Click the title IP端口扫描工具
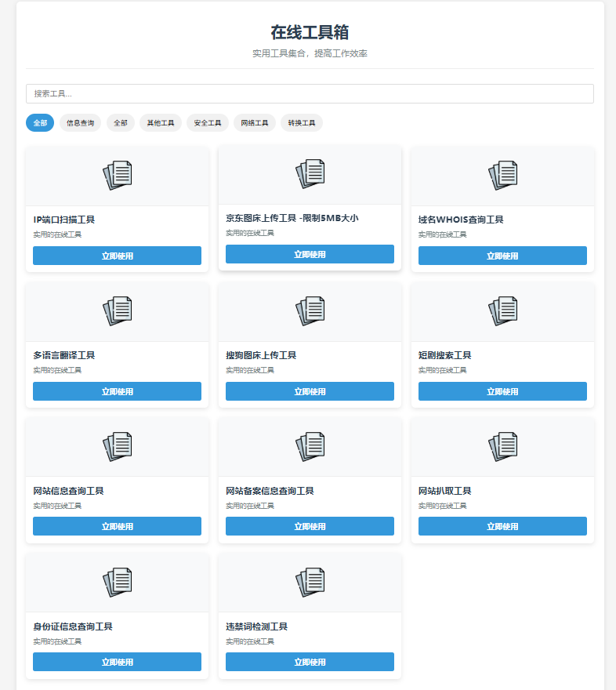 click(64, 220)
